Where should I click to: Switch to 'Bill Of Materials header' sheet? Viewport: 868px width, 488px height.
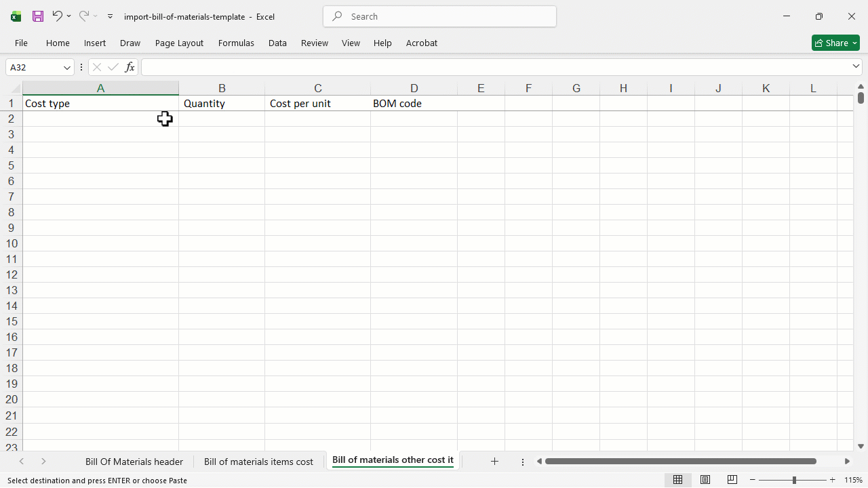point(134,462)
